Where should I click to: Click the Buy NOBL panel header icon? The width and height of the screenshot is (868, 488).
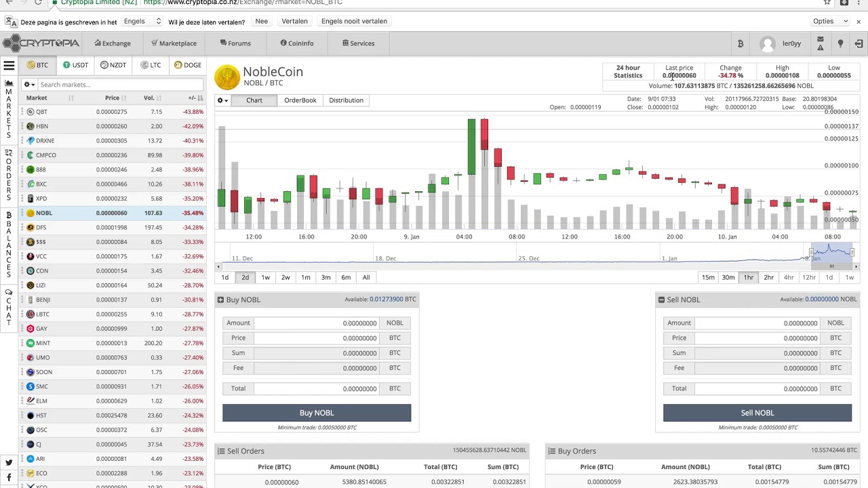[220, 300]
